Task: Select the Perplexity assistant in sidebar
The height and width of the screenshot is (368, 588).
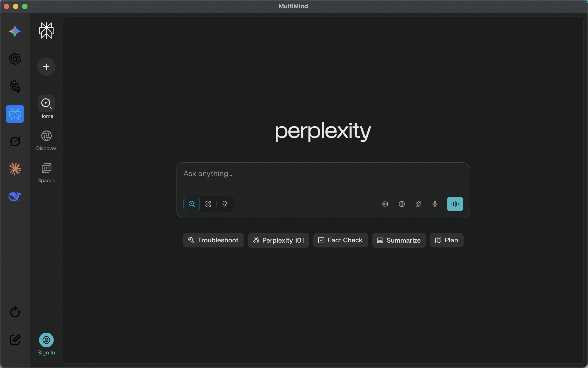Action: click(x=15, y=114)
